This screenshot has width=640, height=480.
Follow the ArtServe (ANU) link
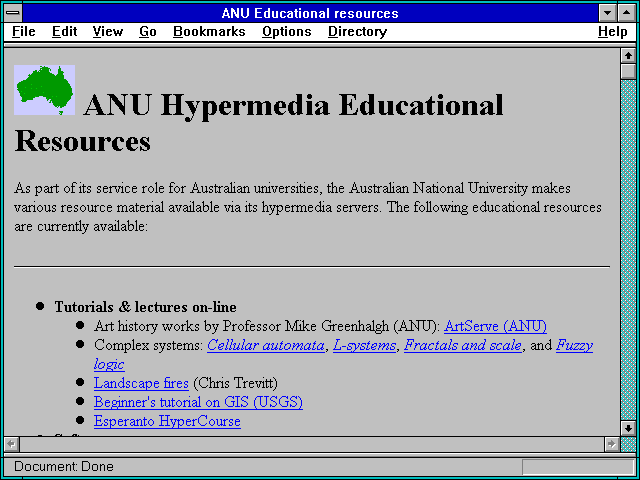coord(495,326)
